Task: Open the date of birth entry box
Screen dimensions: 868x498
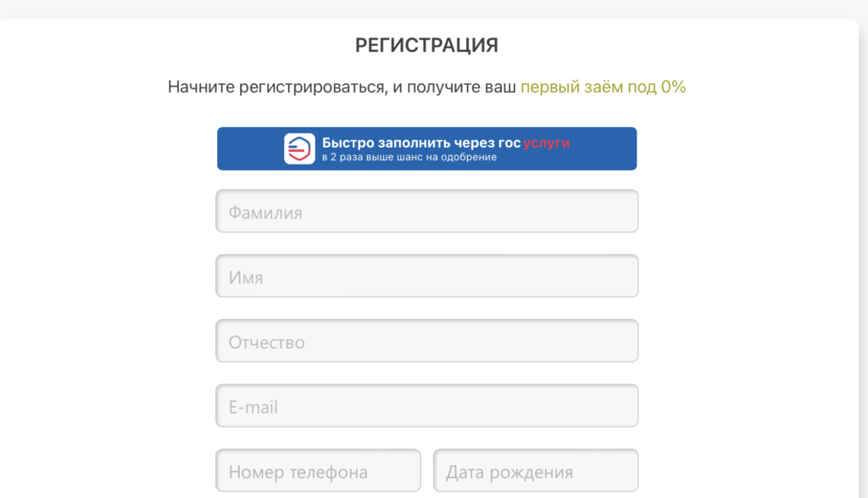Action: point(536,471)
